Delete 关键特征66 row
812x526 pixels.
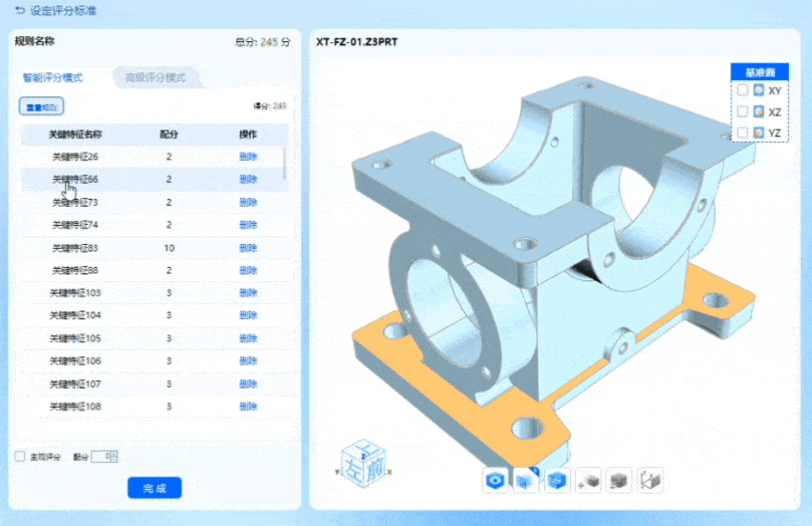click(248, 179)
